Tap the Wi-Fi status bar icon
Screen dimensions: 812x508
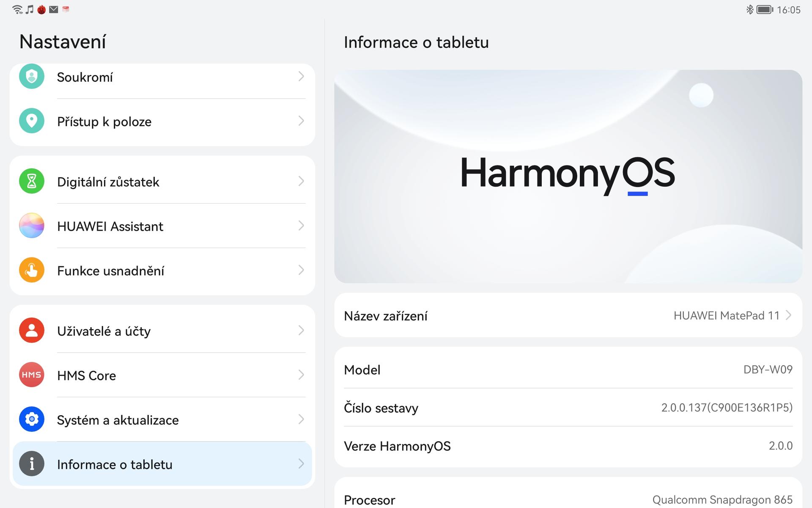click(x=17, y=9)
